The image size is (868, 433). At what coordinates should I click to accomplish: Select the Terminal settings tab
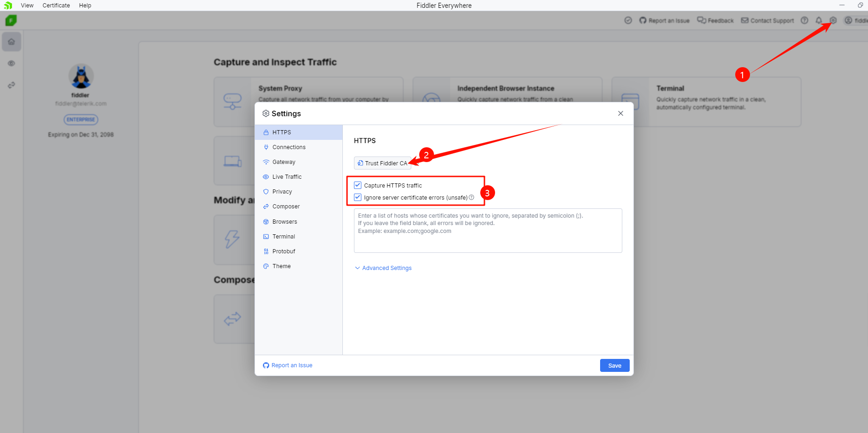pyautogui.click(x=298, y=237)
